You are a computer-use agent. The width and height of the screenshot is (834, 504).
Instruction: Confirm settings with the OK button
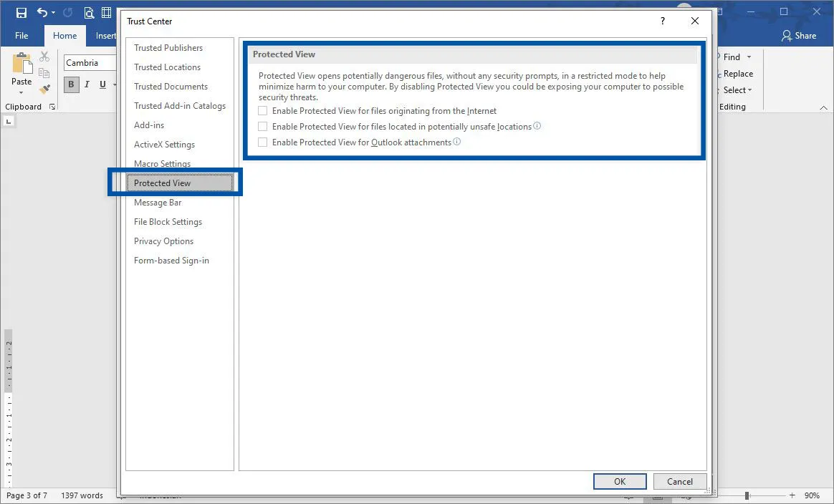coord(619,481)
